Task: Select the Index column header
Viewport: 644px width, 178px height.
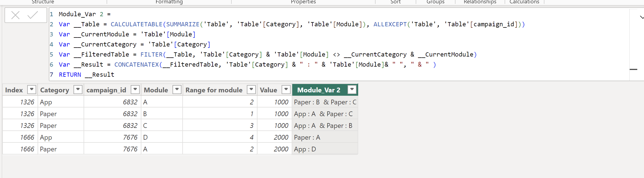Action: (14, 90)
